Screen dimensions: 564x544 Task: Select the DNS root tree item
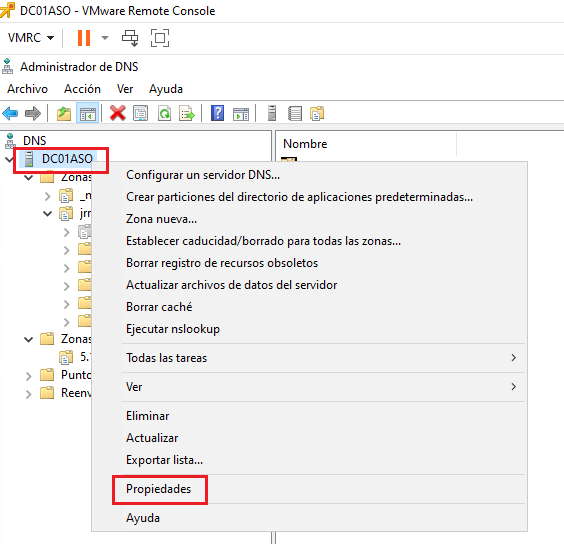click(x=35, y=141)
